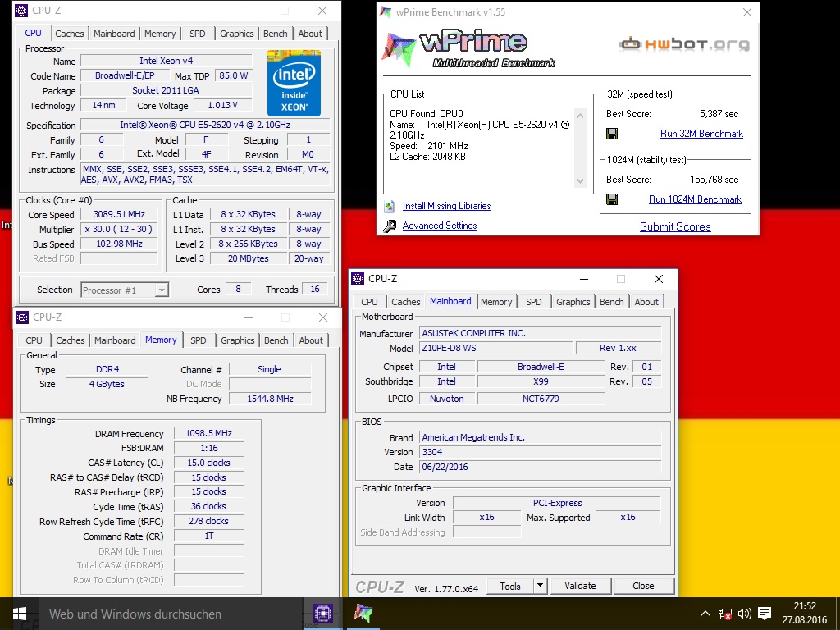Click the LPCIO NCT6779 field

tap(541, 399)
